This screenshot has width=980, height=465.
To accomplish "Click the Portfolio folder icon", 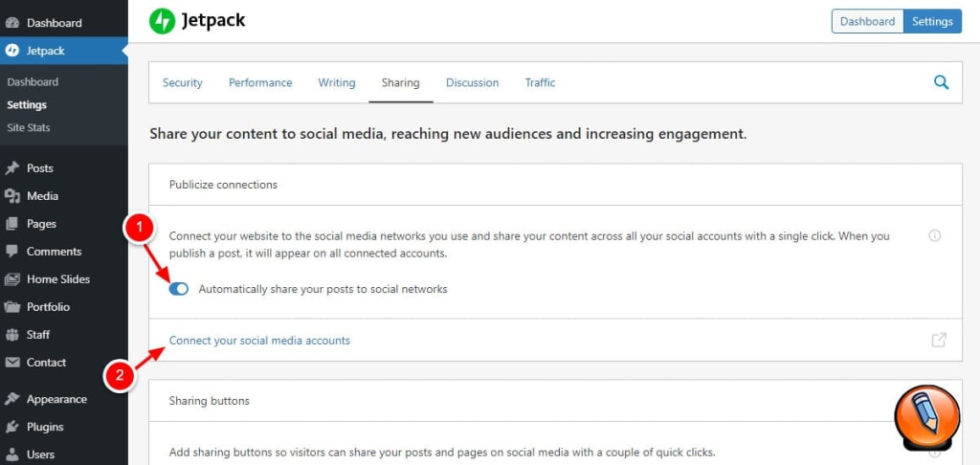I will pyautogui.click(x=11, y=307).
